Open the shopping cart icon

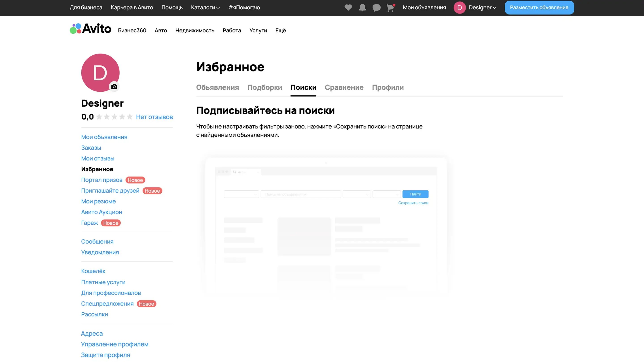pyautogui.click(x=390, y=8)
